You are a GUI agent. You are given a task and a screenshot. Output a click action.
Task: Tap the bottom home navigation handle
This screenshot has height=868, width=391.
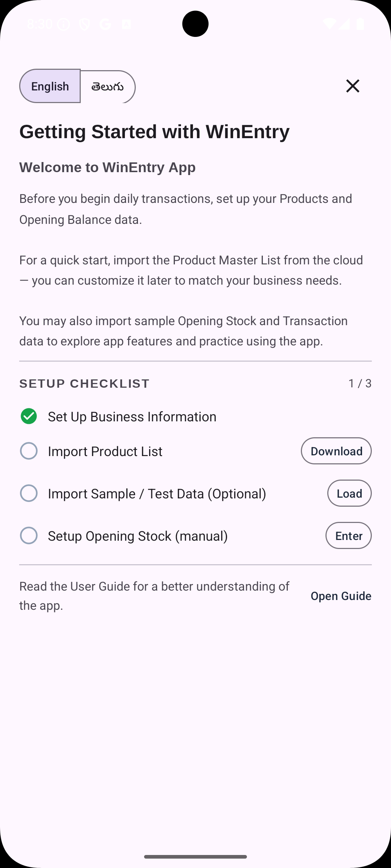(195, 857)
